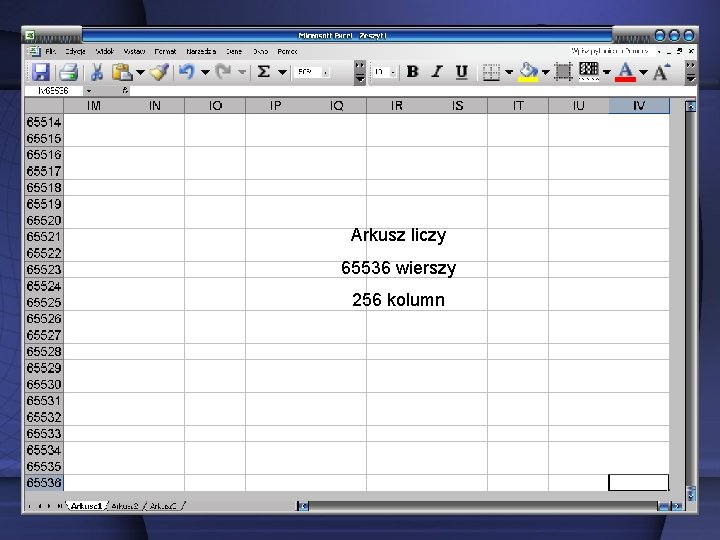Open the Paste options dropdown arrow

click(x=140, y=73)
